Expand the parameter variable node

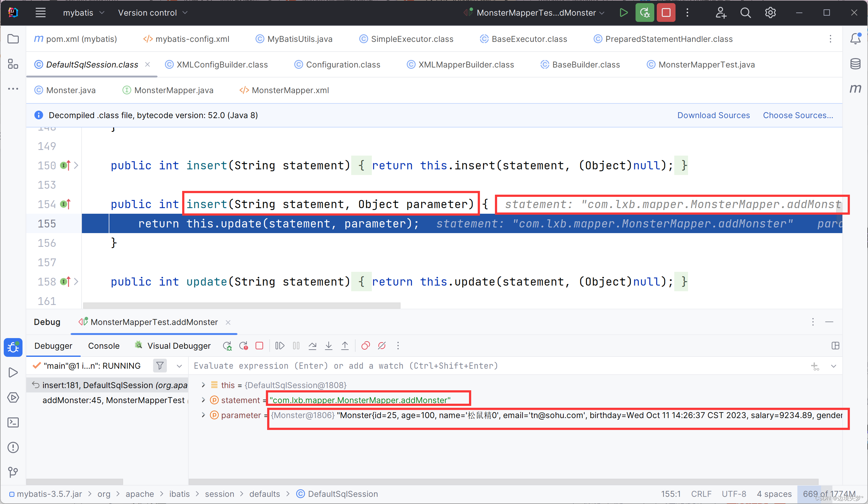203,415
